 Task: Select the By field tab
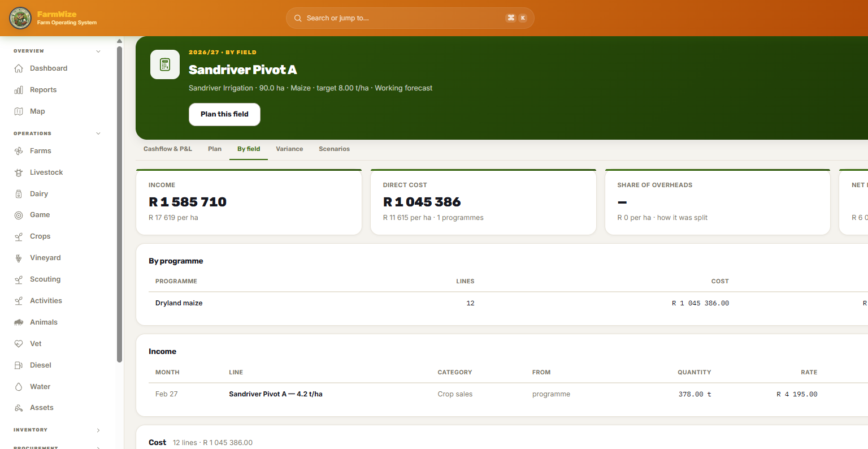click(249, 149)
